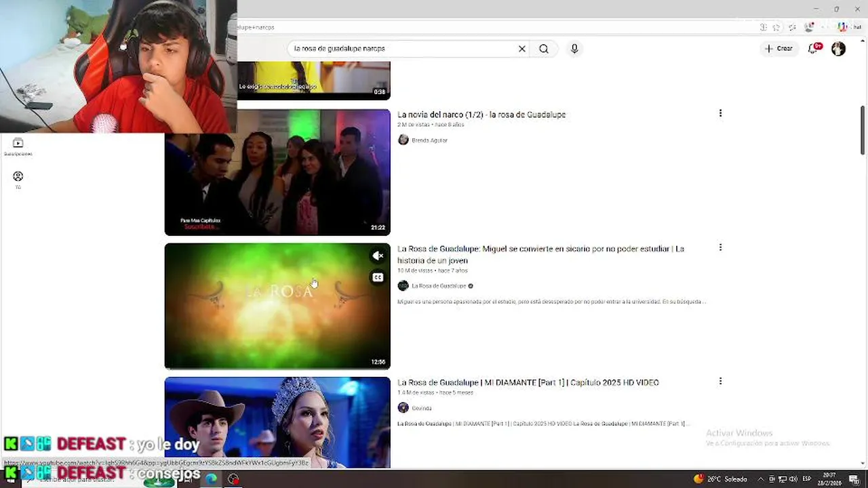Open browser extensions icon in toolbar

click(x=792, y=27)
